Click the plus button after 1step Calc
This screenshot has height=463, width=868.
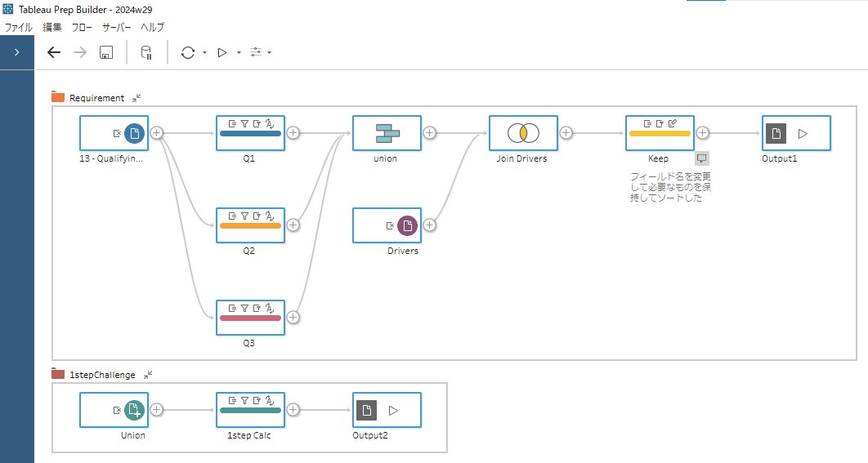[x=293, y=410]
